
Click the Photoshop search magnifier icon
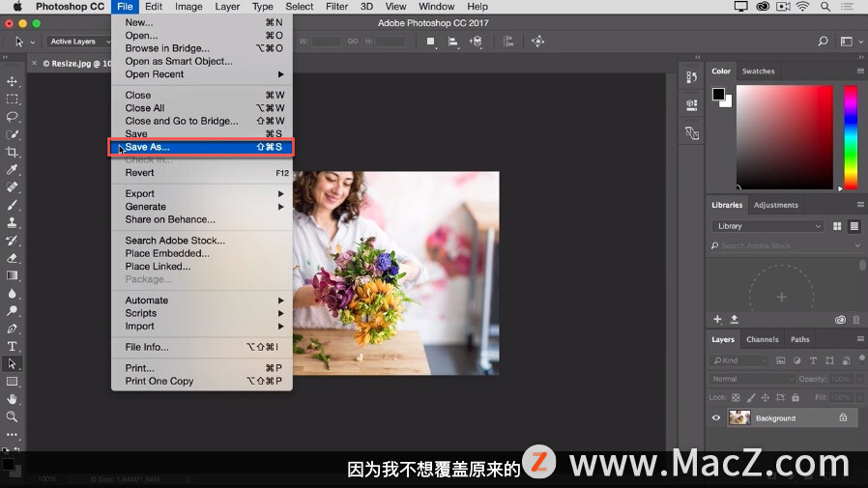click(x=824, y=42)
